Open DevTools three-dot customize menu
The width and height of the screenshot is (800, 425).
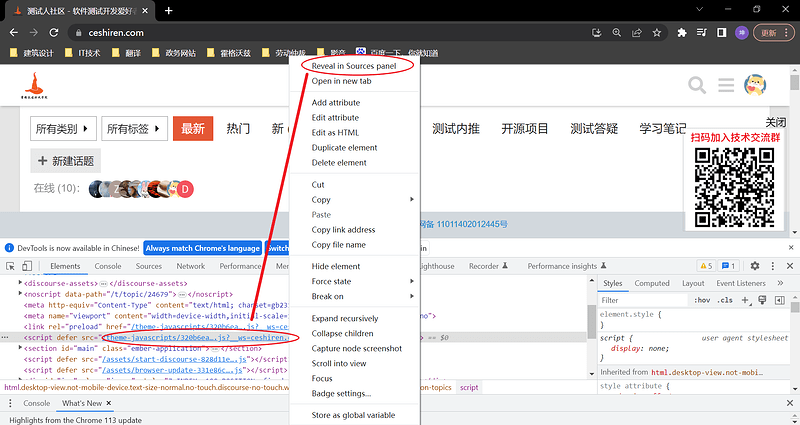pyautogui.click(x=772, y=266)
